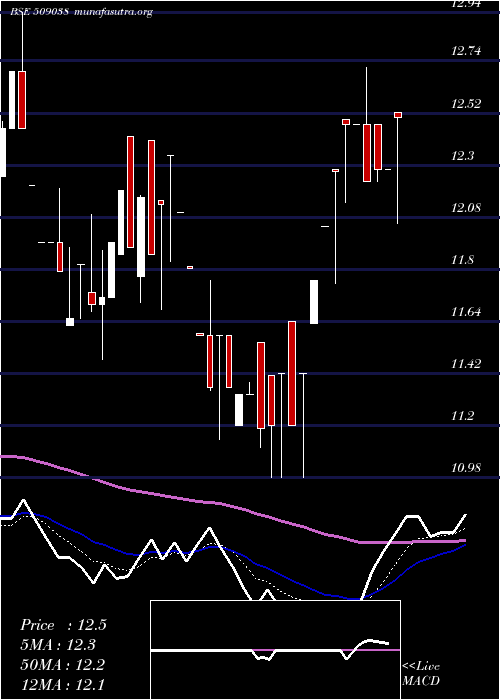Select the 12.74 price axis label
Image resolution: width=500 pixels, height=700 pixels.
[x=466, y=51]
